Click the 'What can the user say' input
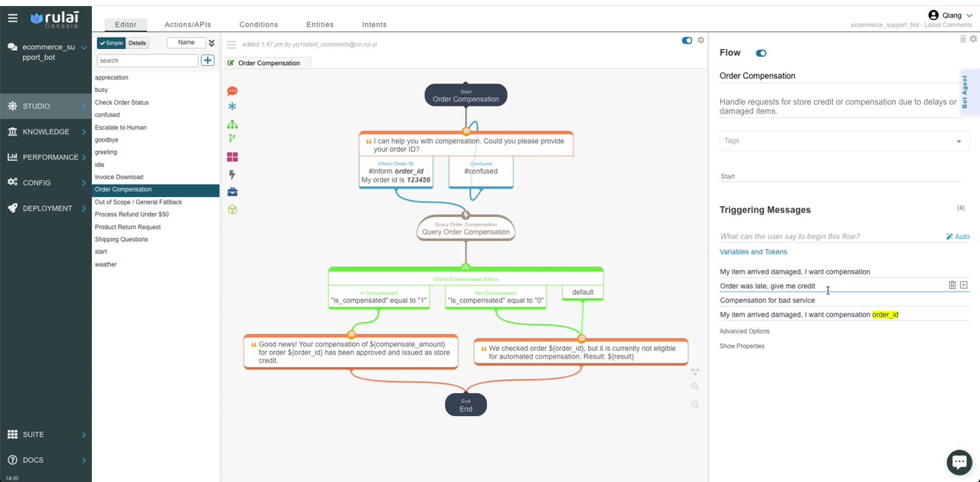This screenshot has width=980, height=482. coord(831,237)
